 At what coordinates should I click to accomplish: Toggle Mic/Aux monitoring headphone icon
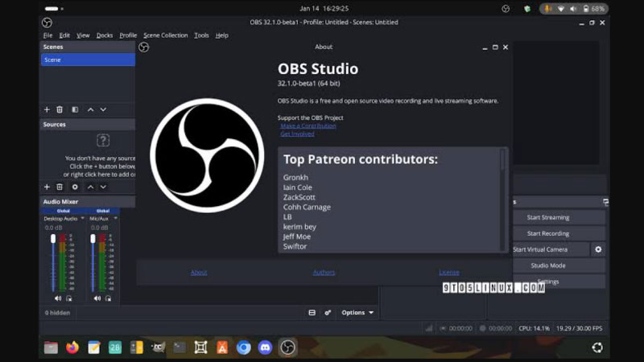(108, 298)
